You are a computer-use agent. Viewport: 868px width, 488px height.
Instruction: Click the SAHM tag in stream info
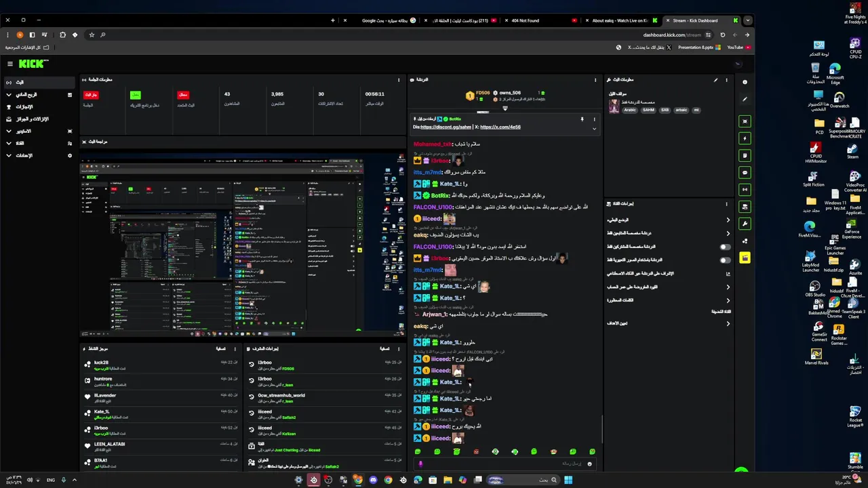tap(648, 110)
